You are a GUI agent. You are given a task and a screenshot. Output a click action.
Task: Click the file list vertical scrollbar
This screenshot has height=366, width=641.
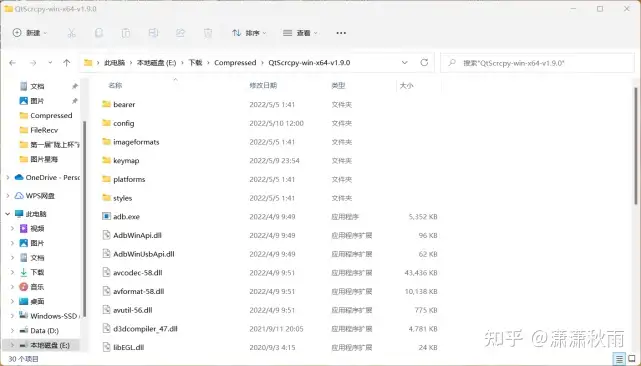pyautogui.click(x=636, y=145)
